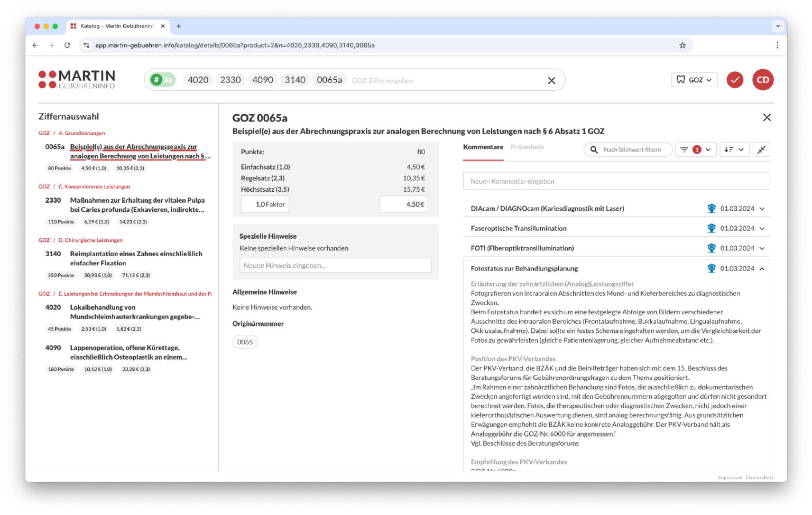The width and height of the screenshot is (812, 515).
Task: Expand the Faseroptische Transillumination comment
Action: (762, 229)
